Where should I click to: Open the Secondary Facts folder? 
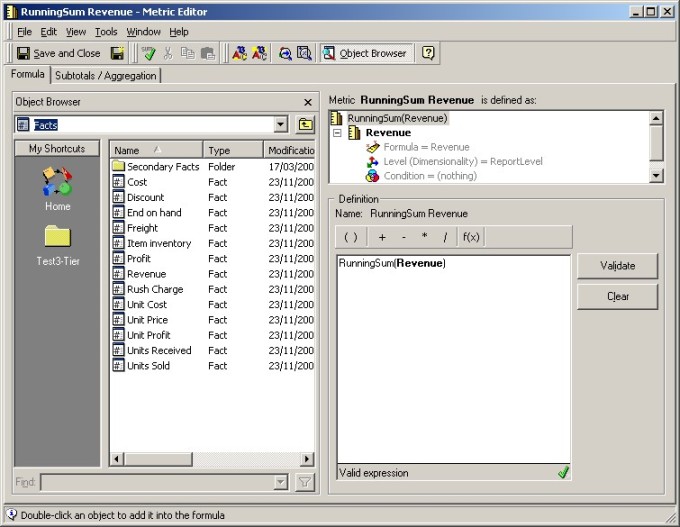click(162, 167)
